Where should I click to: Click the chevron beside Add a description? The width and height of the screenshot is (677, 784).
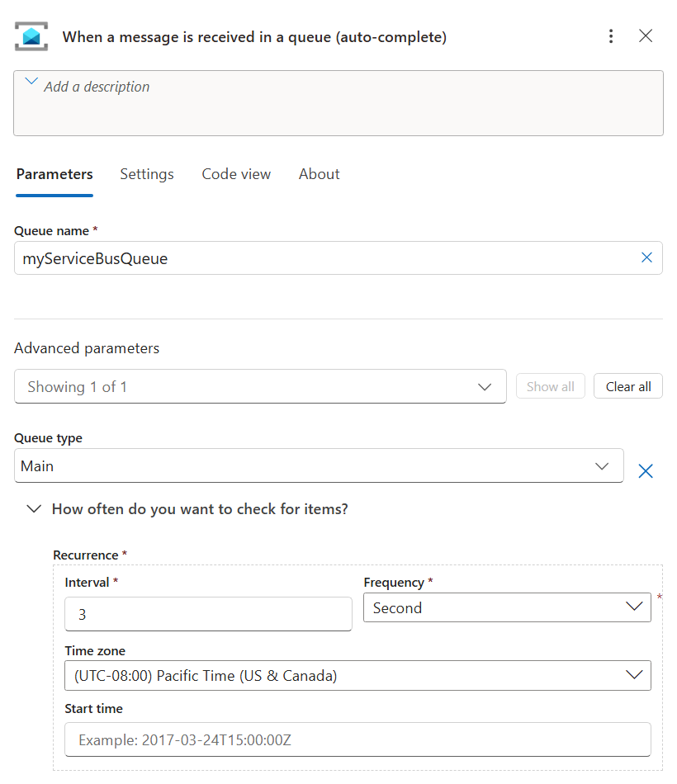31,81
